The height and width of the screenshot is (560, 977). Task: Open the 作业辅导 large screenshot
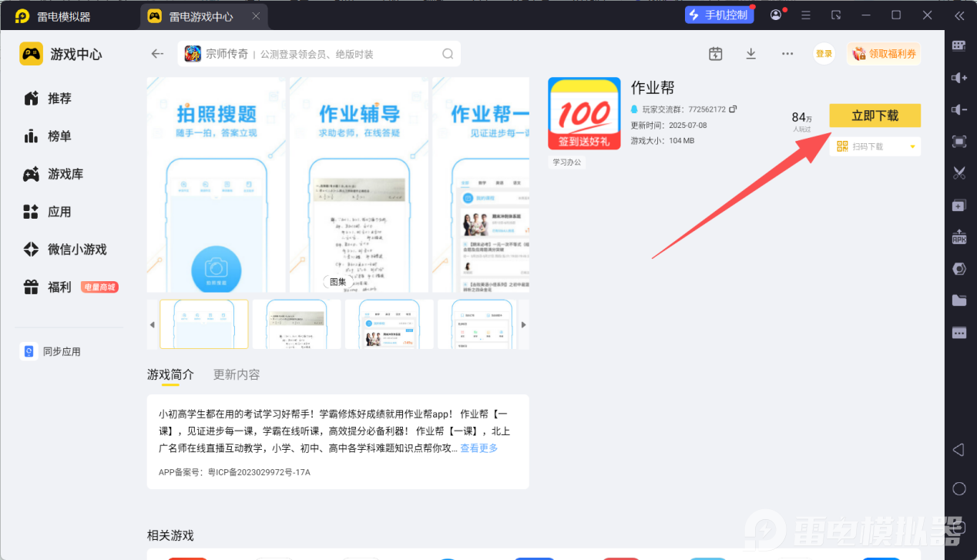coord(359,185)
